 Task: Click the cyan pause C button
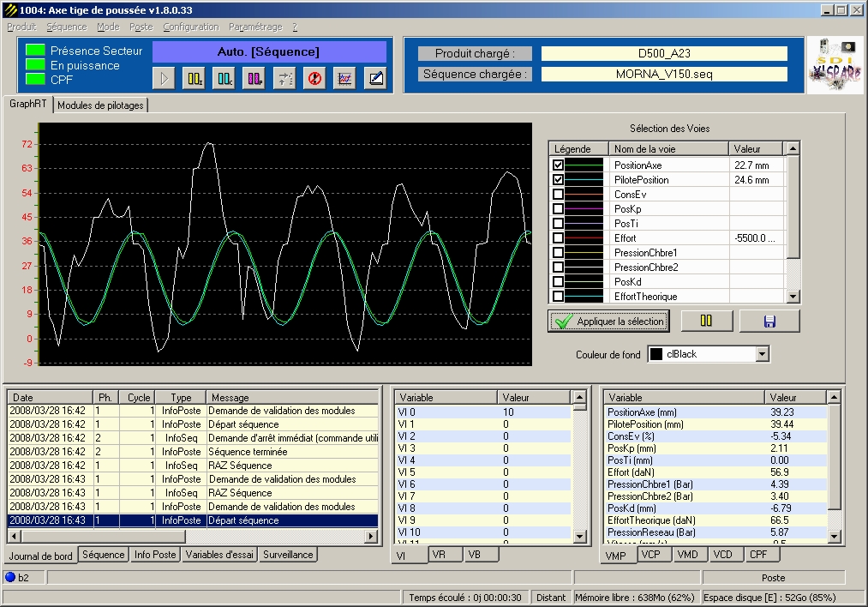(x=224, y=79)
